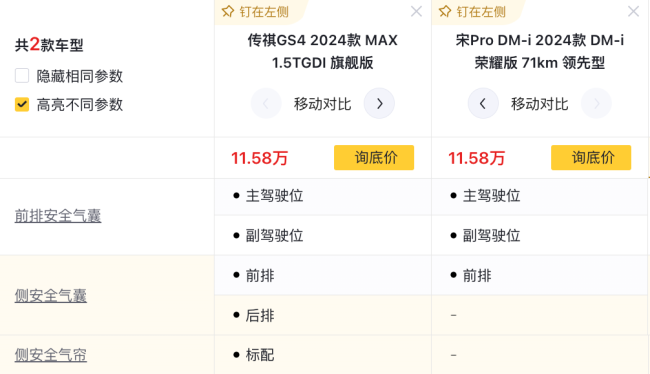Screen dimensions: 650x374
Task: Check the 隐藏相同参数 checkbox
Action: click(22, 76)
